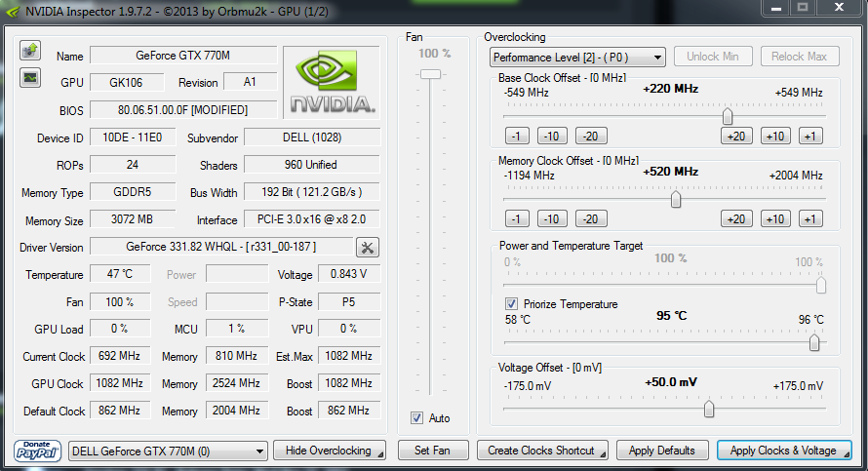Viewport: 868px width, 471px height.
Task: Increase Memory Clock Offset by 20
Action: click(736, 219)
